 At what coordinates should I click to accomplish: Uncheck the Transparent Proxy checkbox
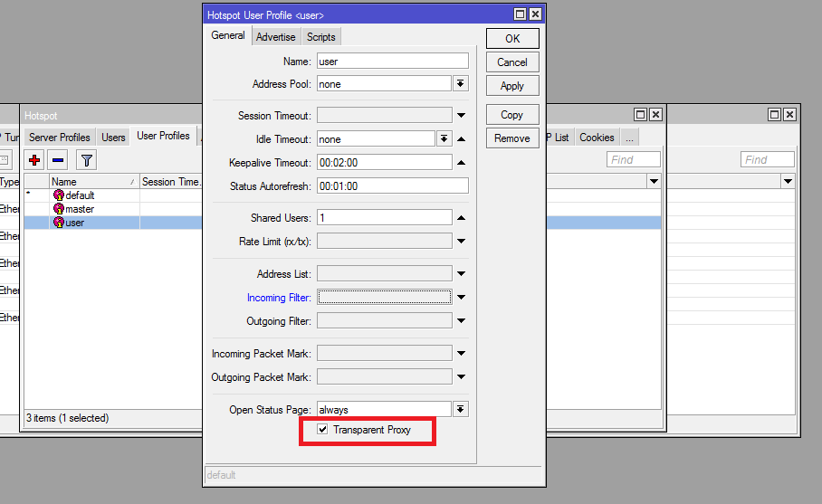[322, 430]
